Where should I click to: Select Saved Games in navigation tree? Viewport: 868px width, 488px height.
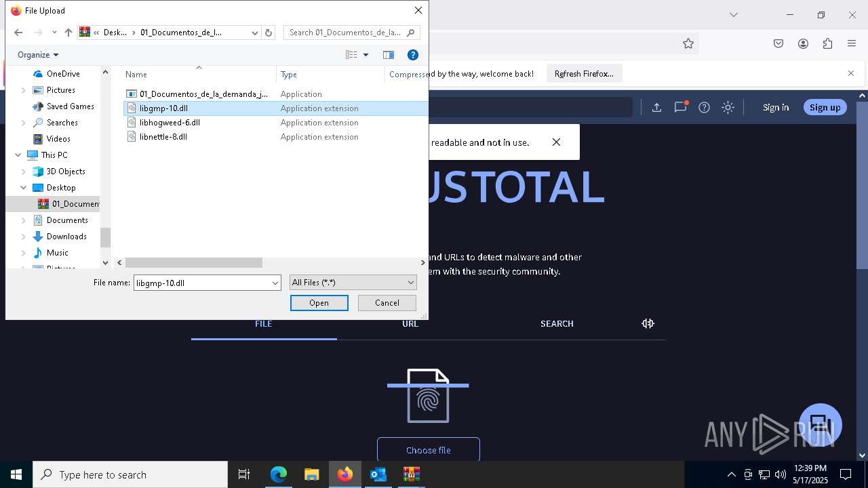pos(70,106)
